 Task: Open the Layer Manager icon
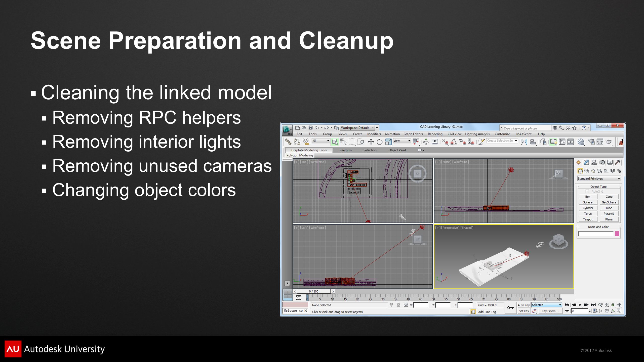(x=543, y=142)
